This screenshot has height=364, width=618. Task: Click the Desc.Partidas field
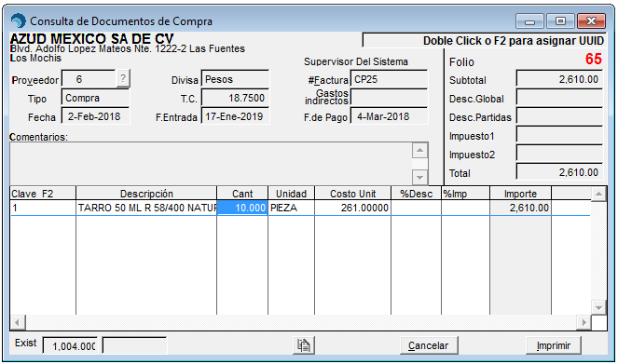559,116
